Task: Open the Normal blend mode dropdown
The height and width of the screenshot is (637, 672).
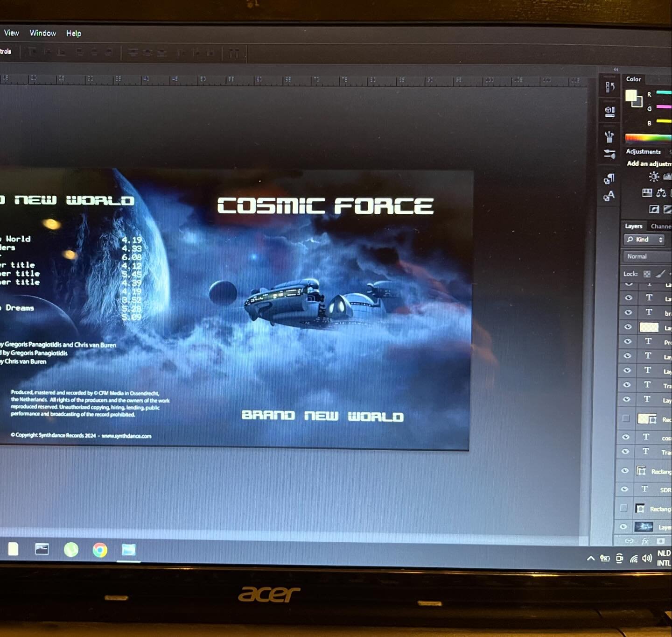Action: coord(647,256)
